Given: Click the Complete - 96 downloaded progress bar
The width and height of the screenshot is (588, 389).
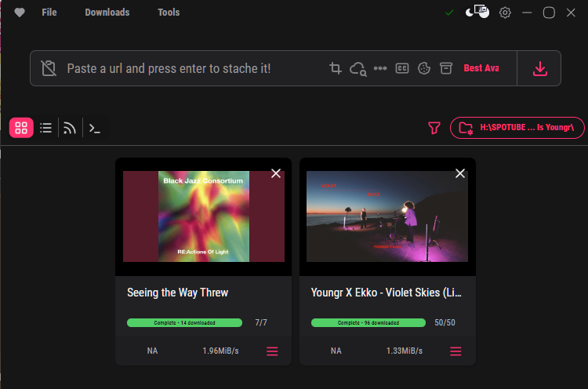Looking at the screenshot, I should point(368,322).
